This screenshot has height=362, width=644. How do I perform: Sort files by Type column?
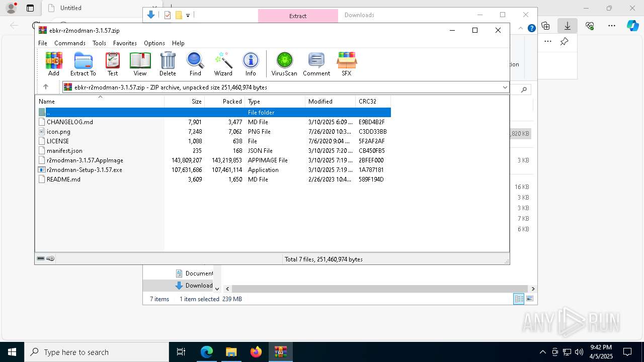275,102
